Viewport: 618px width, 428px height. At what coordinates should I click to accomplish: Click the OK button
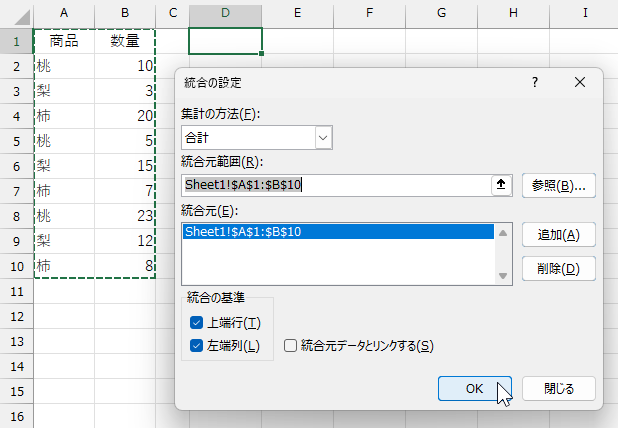475,389
